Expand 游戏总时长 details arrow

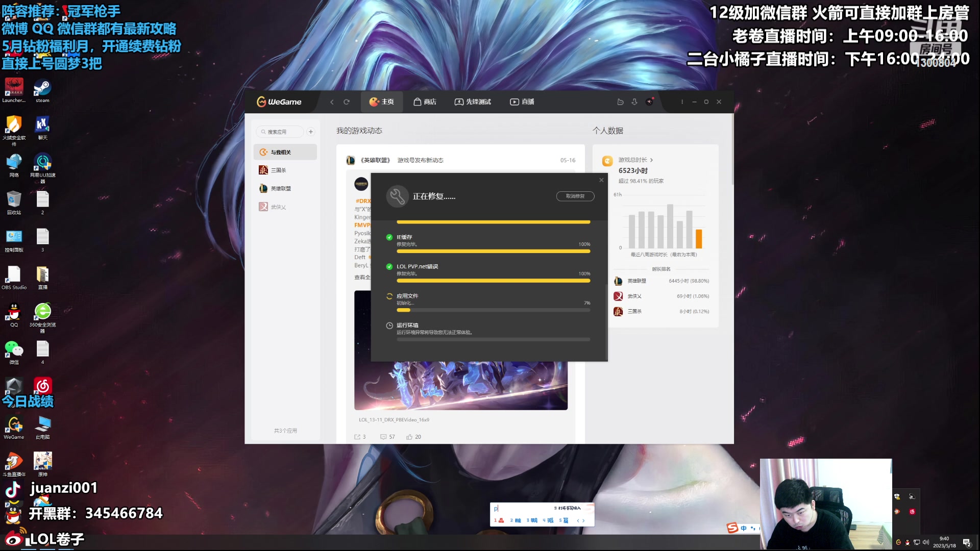(651, 160)
